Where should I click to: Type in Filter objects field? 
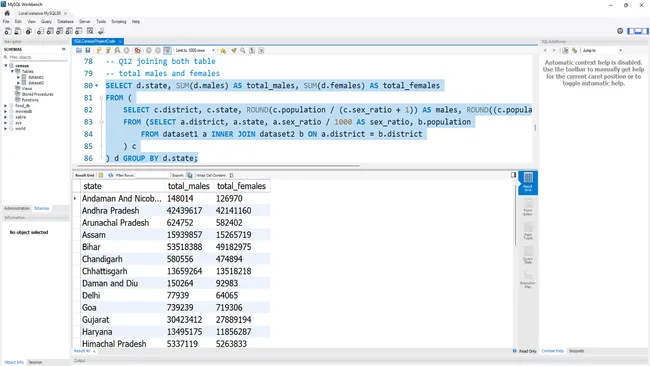37,57
